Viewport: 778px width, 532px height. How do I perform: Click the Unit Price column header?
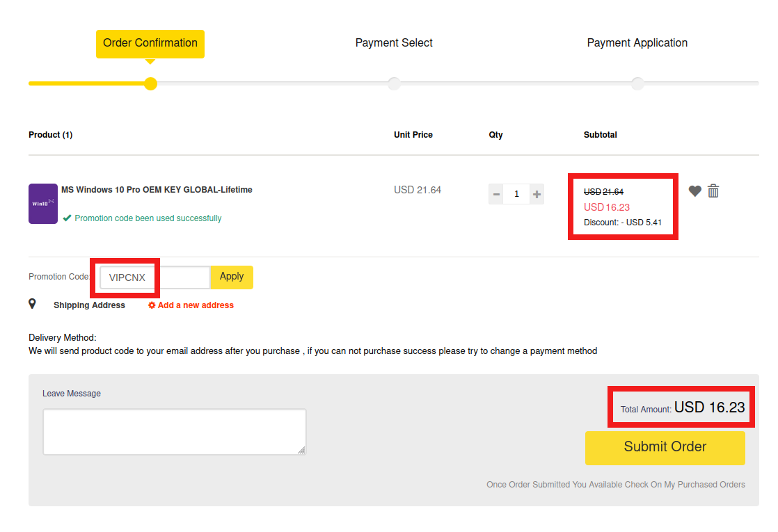pos(413,135)
